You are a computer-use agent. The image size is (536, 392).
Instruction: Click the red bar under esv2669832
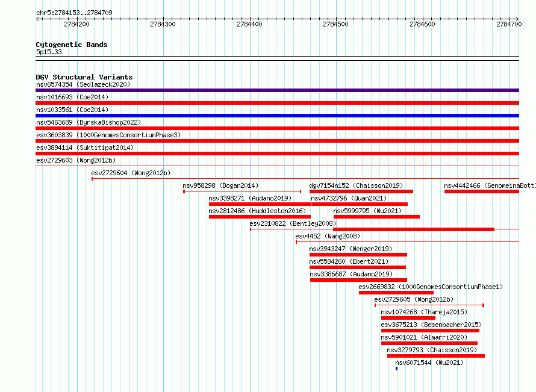[x=396, y=293]
